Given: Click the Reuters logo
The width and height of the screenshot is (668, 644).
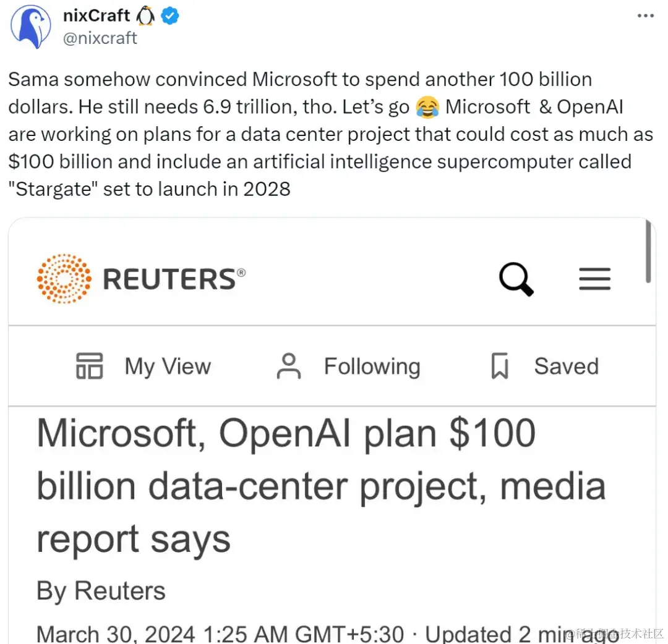Looking at the screenshot, I should tap(141, 279).
